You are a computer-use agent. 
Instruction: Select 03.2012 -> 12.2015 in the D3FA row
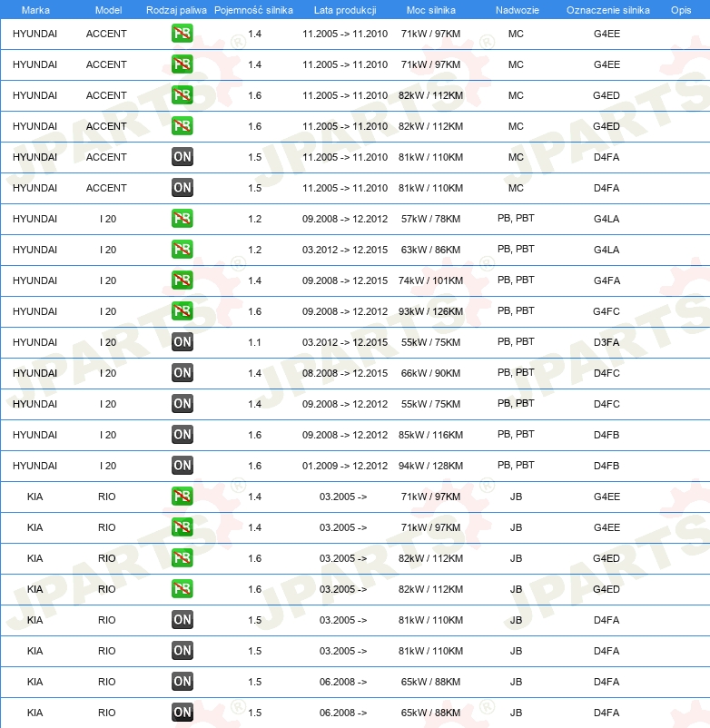pos(345,342)
